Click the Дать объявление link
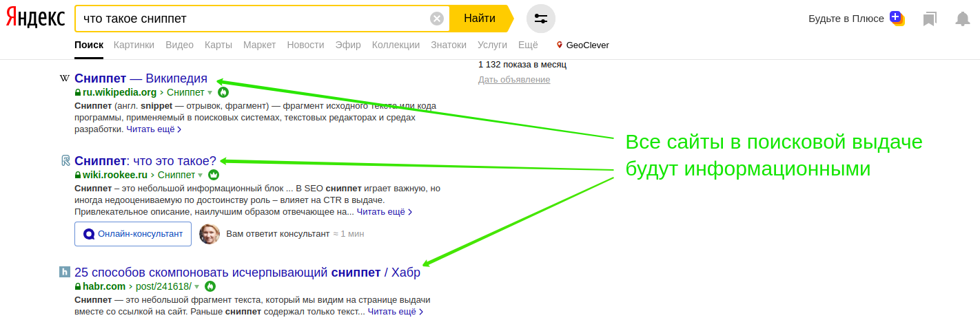This screenshot has width=980, height=320. pos(514,80)
